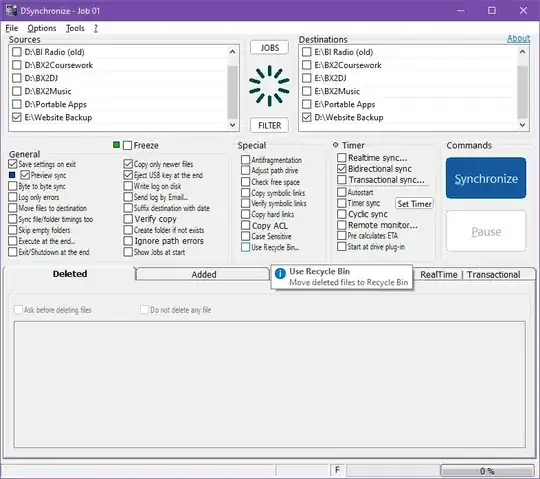
Task: Click the 0 % progress bar
Action: 487,471
